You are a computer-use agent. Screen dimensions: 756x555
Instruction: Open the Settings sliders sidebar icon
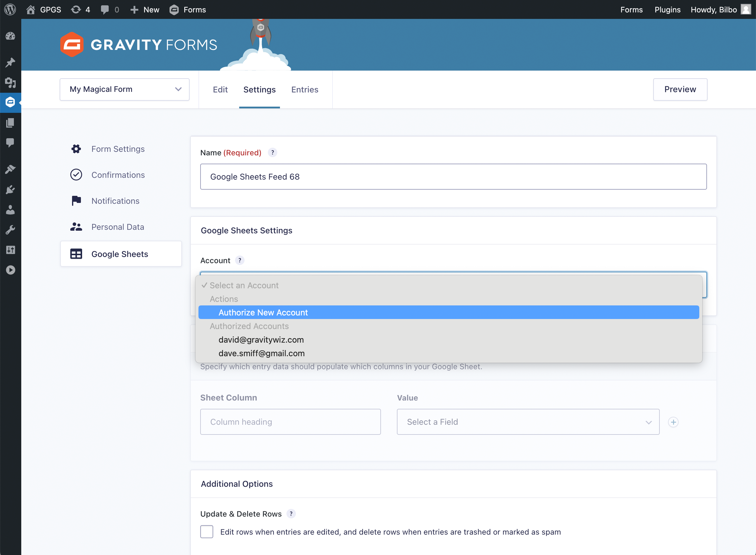pyautogui.click(x=10, y=250)
